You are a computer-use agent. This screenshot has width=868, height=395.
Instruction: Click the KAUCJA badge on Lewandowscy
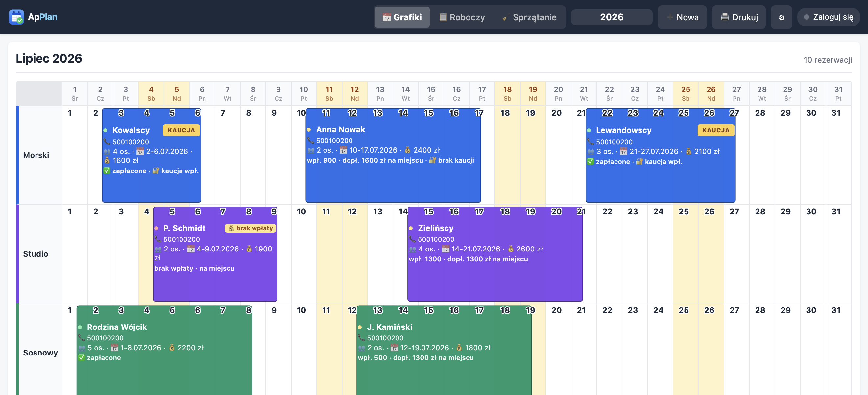coord(716,130)
